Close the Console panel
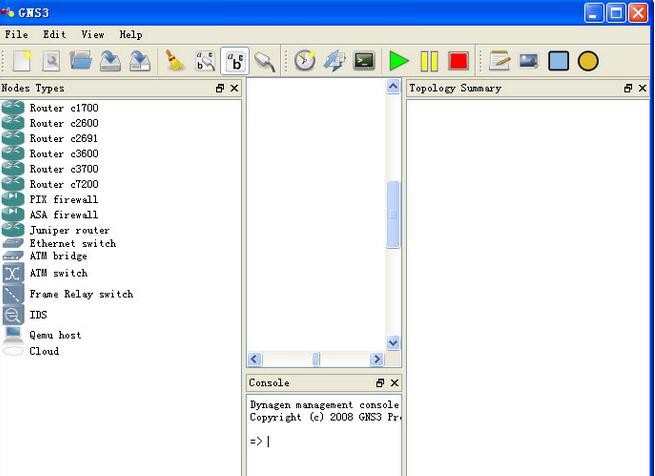Viewport: 655px width, 476px height. [x=394, y=383]
